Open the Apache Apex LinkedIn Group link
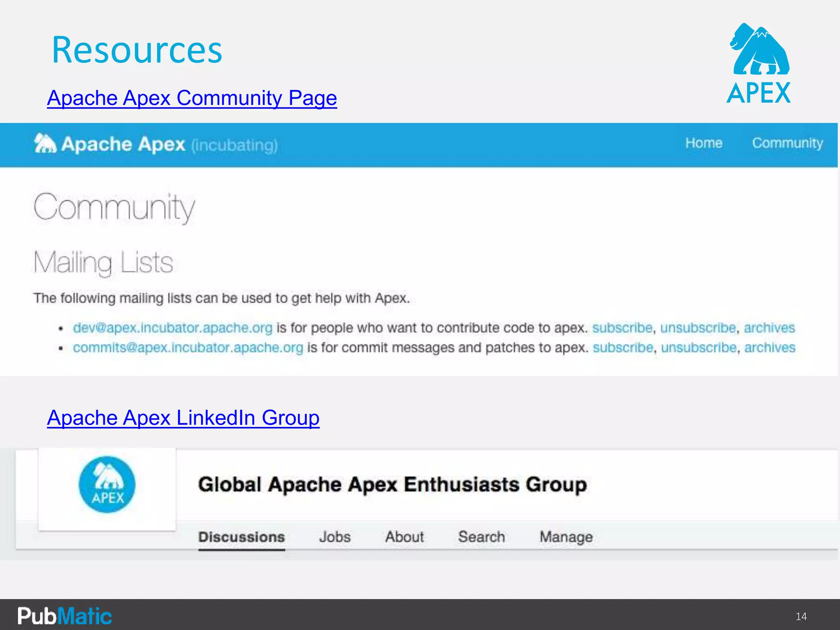840x630 pixels. click(183, 418)
